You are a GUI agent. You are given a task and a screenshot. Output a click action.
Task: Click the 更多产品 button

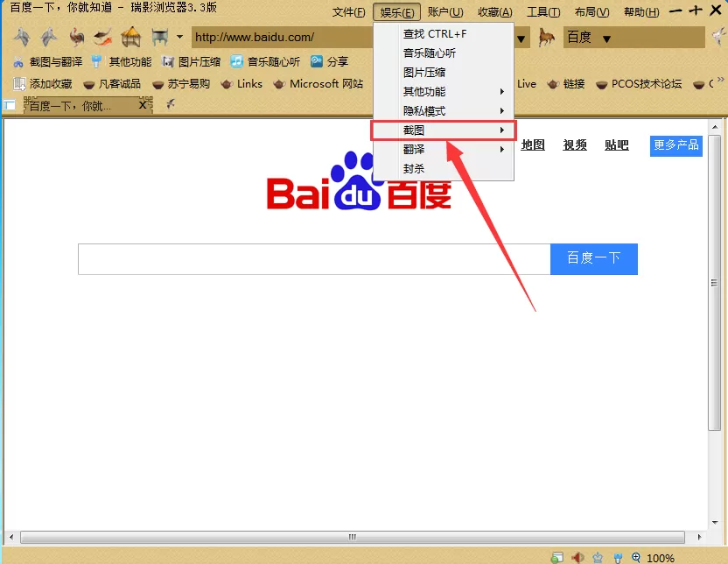676,146
